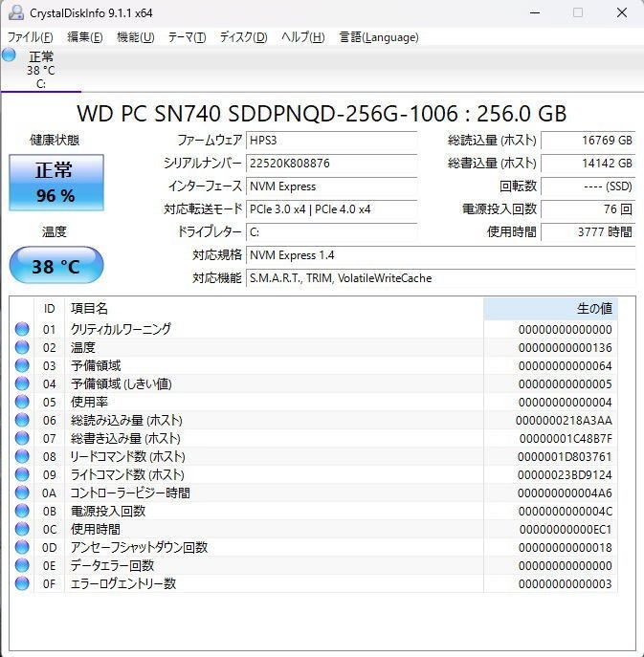Minimize the CrystalDiskInfo window
Viewport: 644px width, 657px height.
[x=535, y=12]
